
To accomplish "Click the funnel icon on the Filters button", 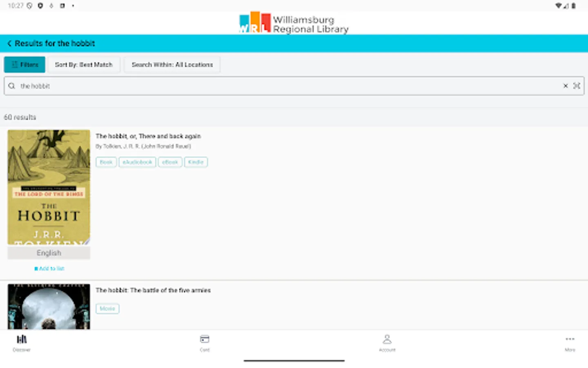I will [x=14, y=64].
